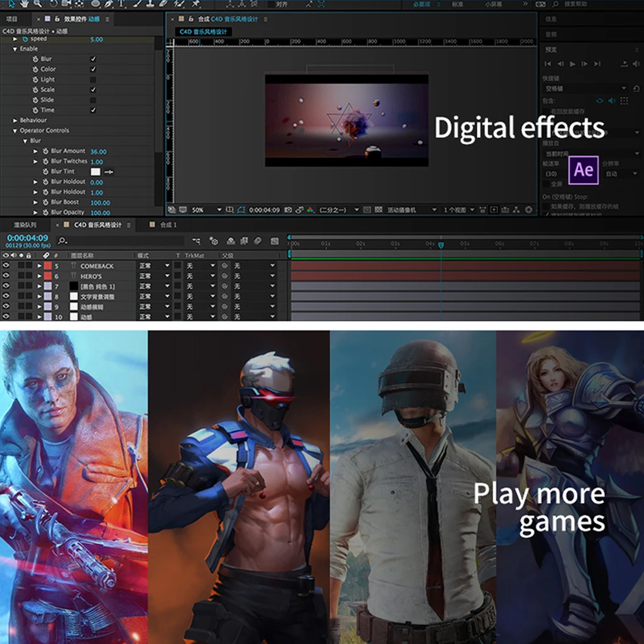Open the 50% magnification dropdown
The image size is (644, 644).
(x=219, y=210)
